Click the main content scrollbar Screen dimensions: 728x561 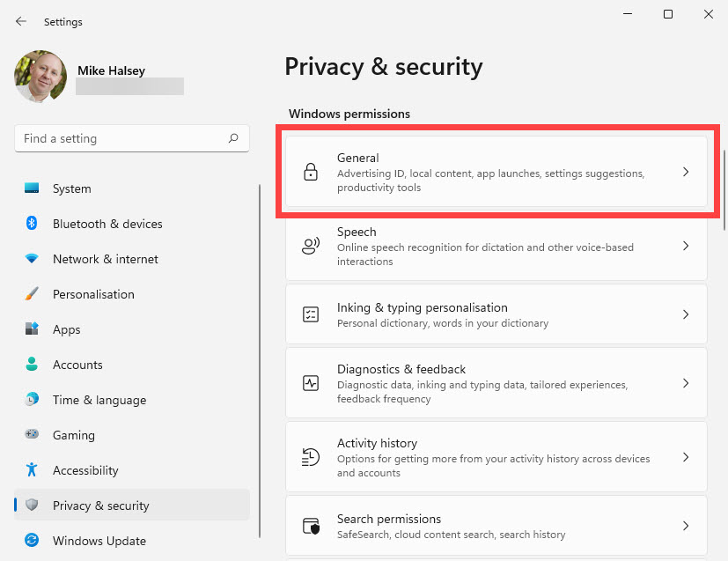(724, 190)
